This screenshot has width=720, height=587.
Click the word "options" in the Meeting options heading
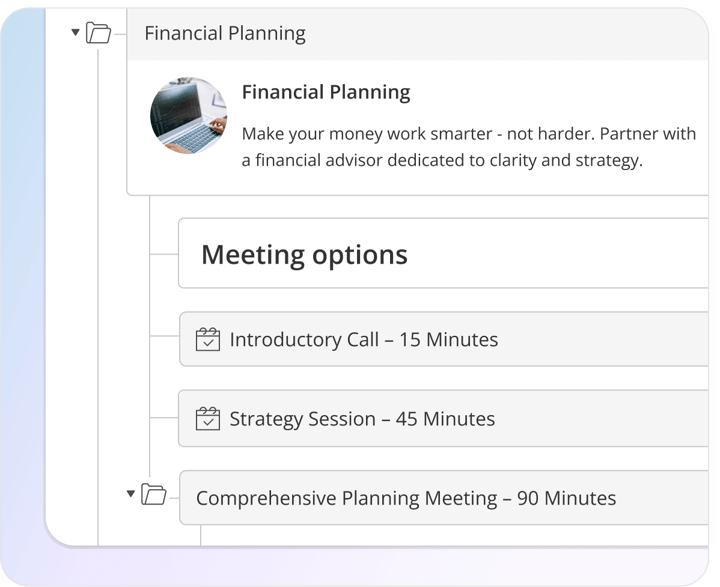[x=357, y=254]
